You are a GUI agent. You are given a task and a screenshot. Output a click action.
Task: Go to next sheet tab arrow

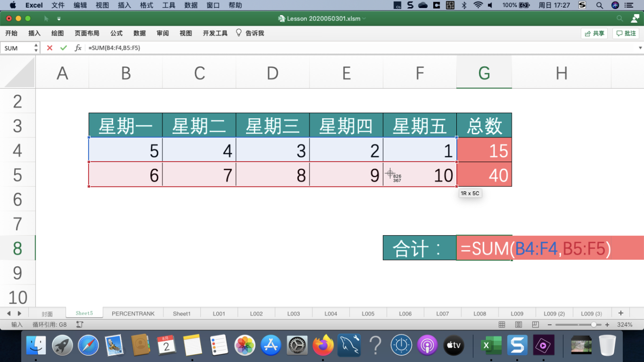point(19,313)
